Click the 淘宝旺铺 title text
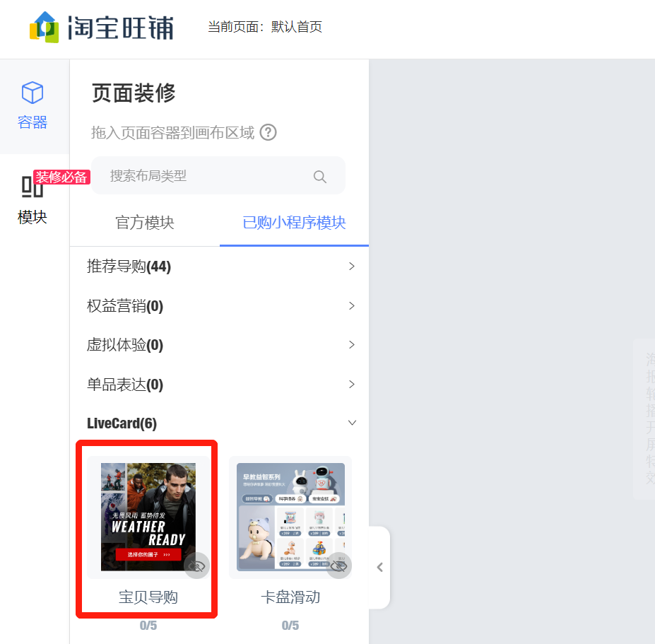655x644 pixels. pos(121,28)
